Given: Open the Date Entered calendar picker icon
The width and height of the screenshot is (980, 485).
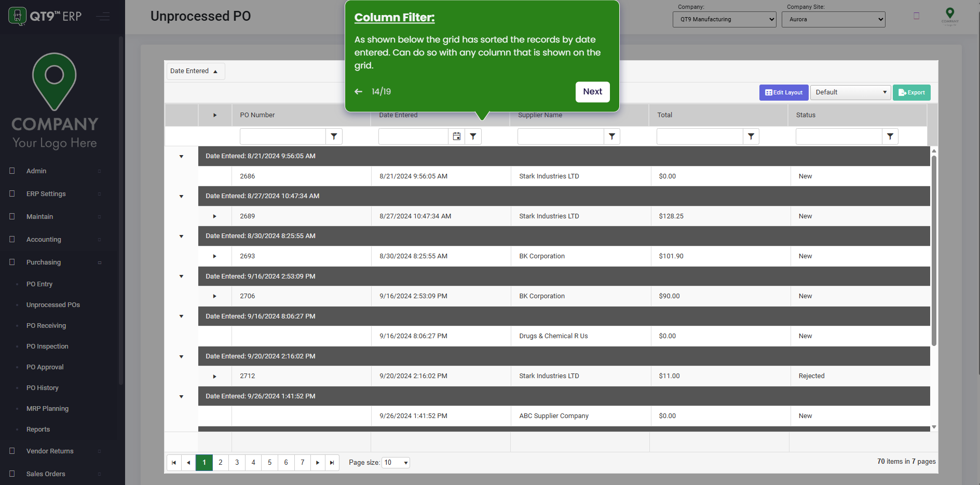Looking at the screenshot, I should (x=457, y=136).
